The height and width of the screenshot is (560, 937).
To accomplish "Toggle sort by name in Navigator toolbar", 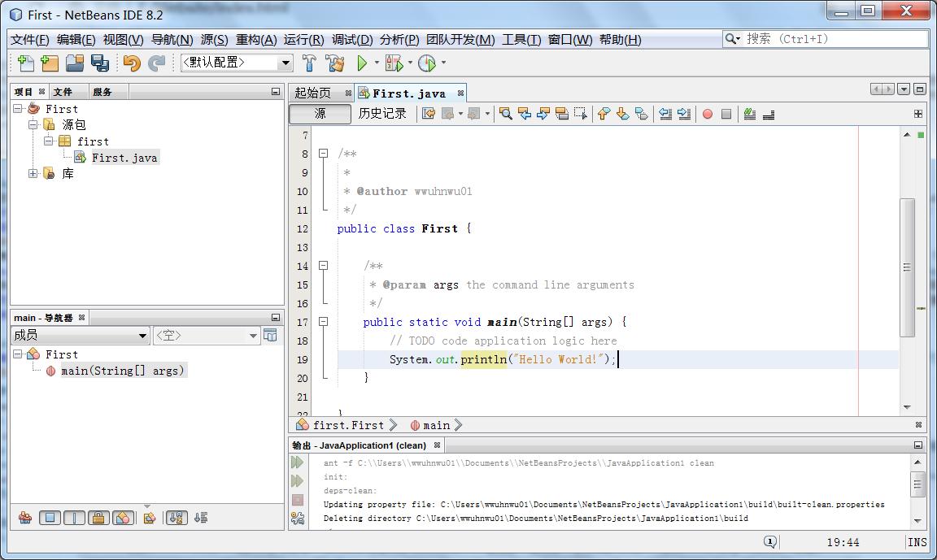I will (175, 519).
